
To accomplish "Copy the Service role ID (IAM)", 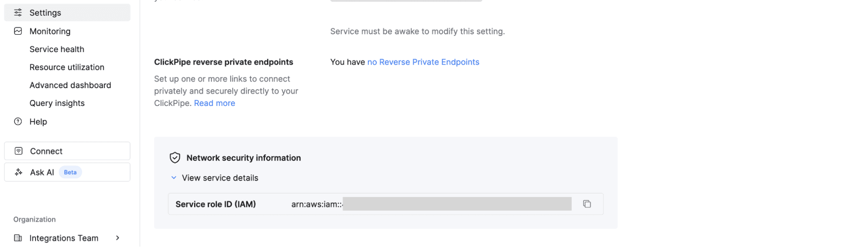I will (587, 204).
